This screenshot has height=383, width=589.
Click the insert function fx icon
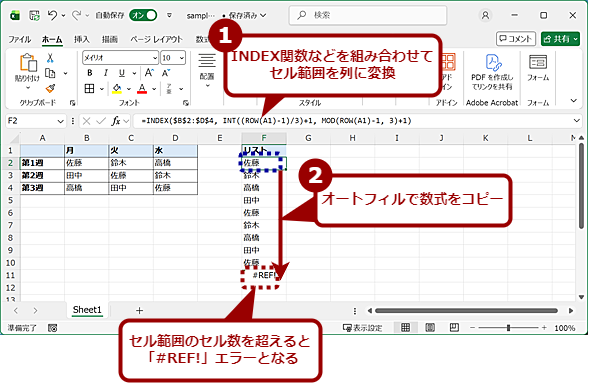116,121
